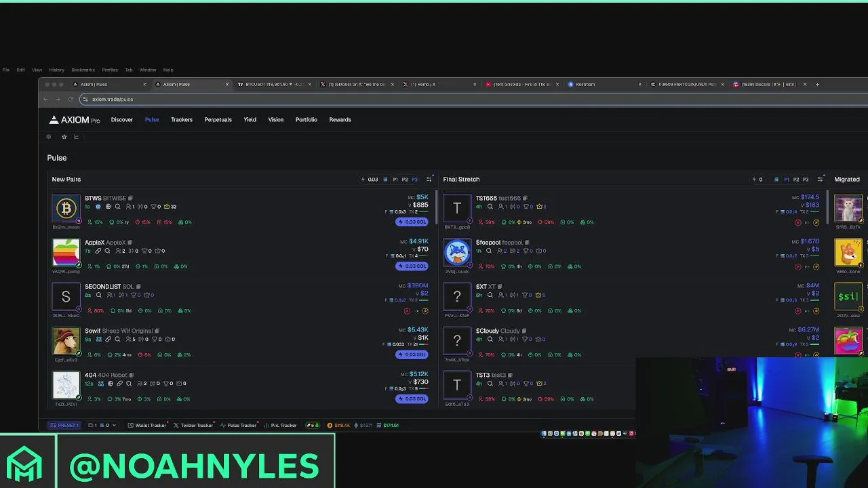Image resolution: width=868 pixels, height=488 pixels.
Task: Open the BTWS website globe icon
Action: pyautogui.click(x=108, y=207)
